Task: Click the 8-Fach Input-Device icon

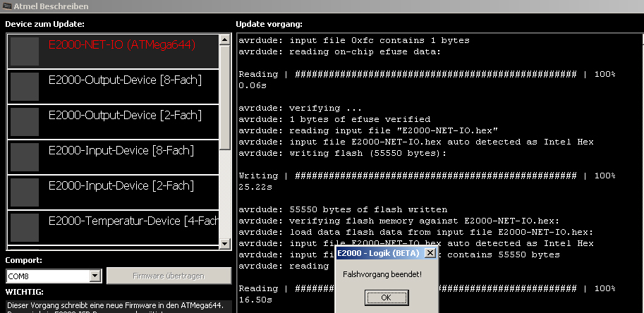Action: pyautogui.click(x=25, y=156)
